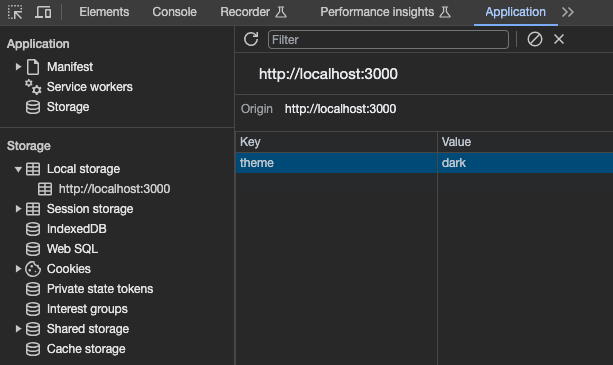Click the Value column header

525,142
